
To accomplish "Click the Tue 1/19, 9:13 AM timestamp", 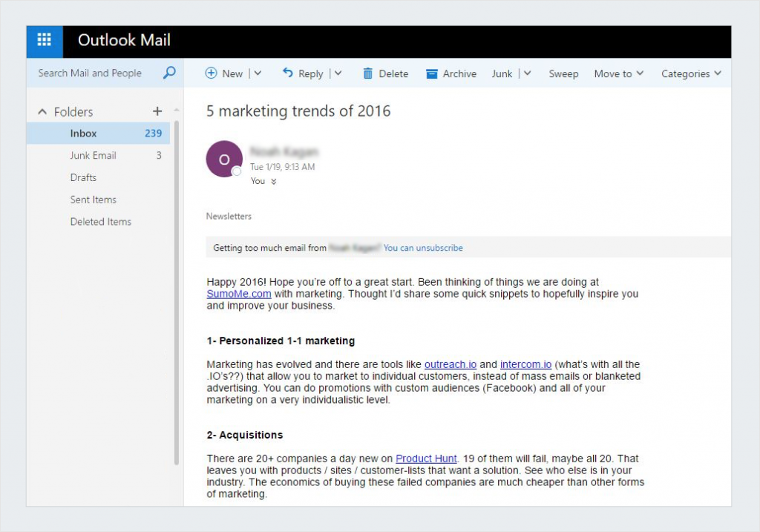I will coord(283,167).
